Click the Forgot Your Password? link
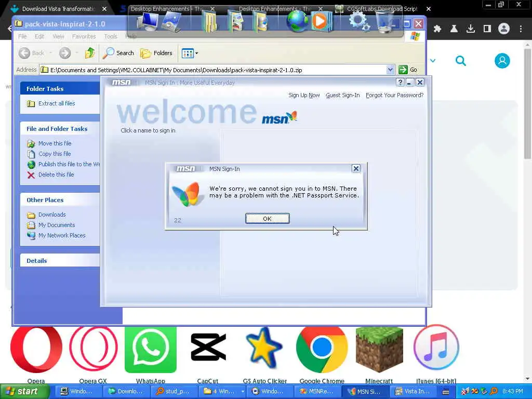The width and height of the screenshot is (532, 399). [x=395, y=95]
